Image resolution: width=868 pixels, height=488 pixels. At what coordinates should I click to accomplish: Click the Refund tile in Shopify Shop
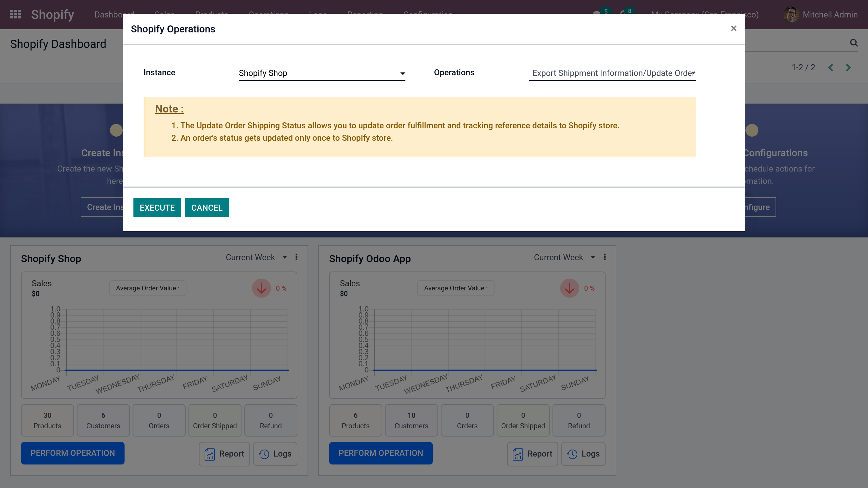coord(271,420)
